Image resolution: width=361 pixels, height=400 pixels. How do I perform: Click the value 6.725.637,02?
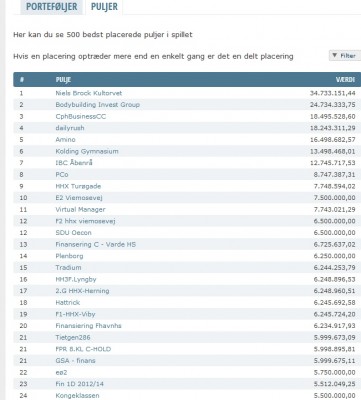point(335,244)
